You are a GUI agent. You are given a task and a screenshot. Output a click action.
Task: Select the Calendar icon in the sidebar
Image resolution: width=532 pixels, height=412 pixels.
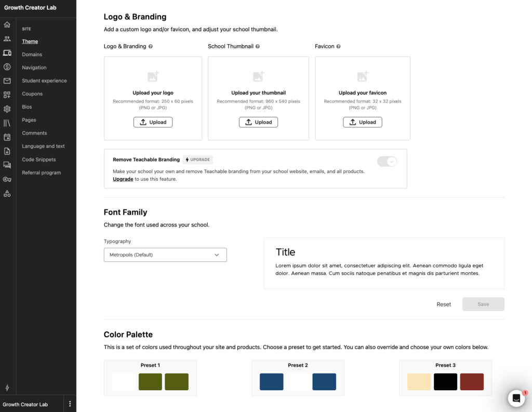coord(7,137)
